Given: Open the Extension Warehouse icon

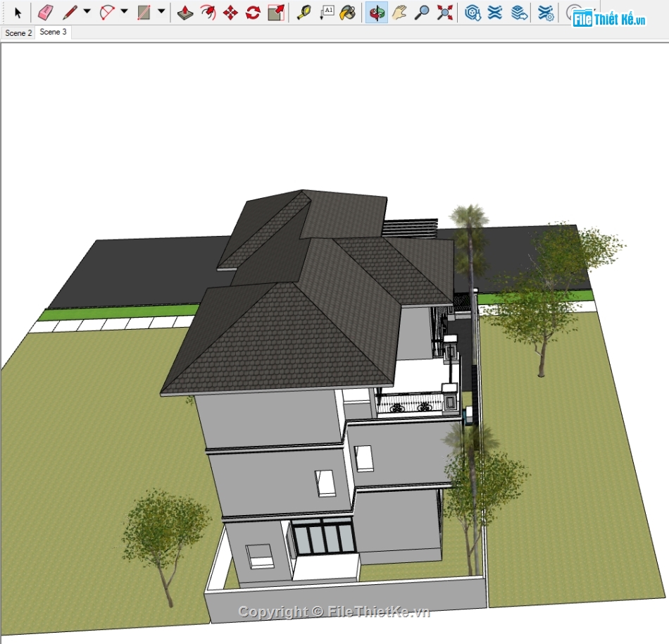Looking at the screenshot, I should 495,13.
